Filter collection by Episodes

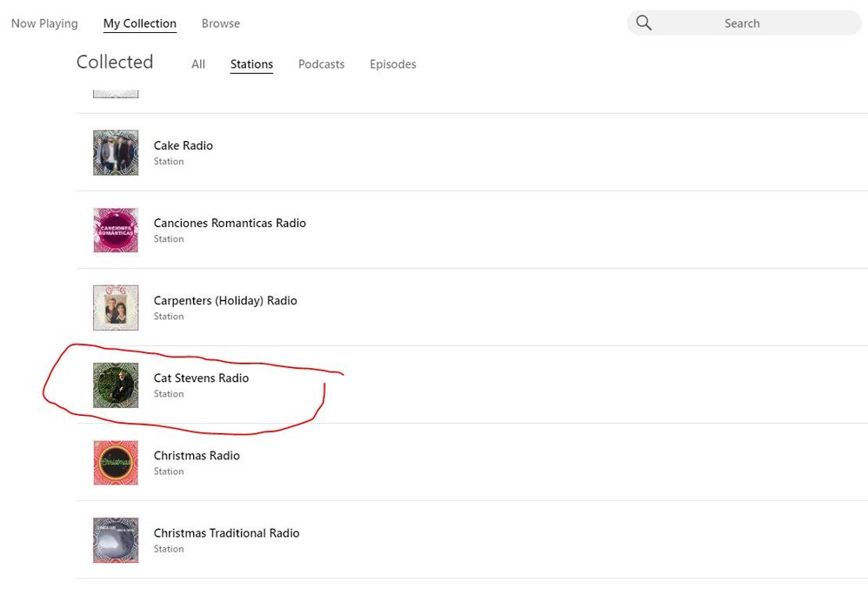(392, 64)
